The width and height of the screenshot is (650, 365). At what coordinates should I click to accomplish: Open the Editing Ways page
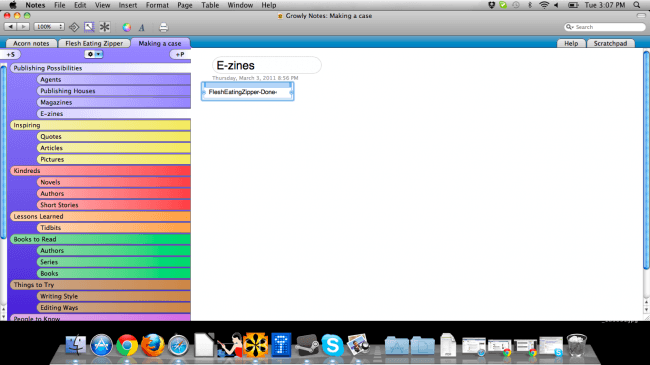pos(114,307)
